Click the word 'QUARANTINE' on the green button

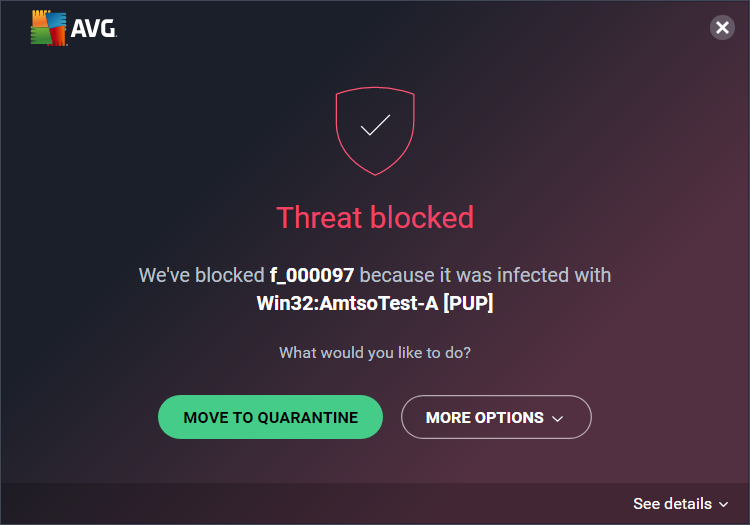pos(308,417)
